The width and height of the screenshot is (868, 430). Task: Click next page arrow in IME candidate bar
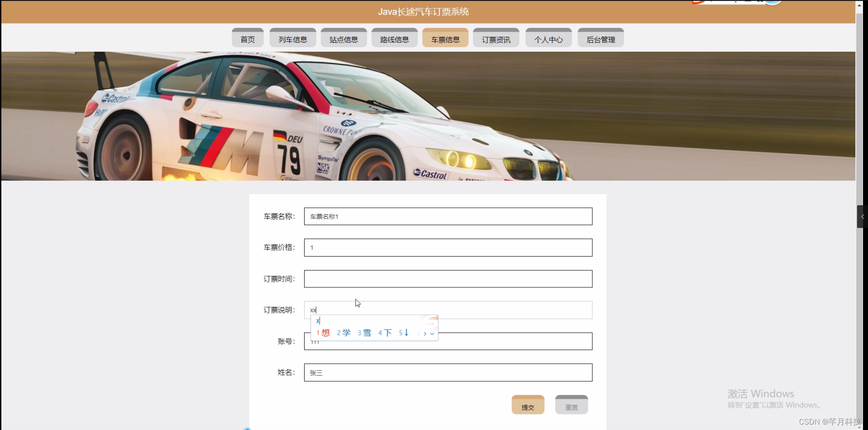pyautogui.click(x=426, y=333)
